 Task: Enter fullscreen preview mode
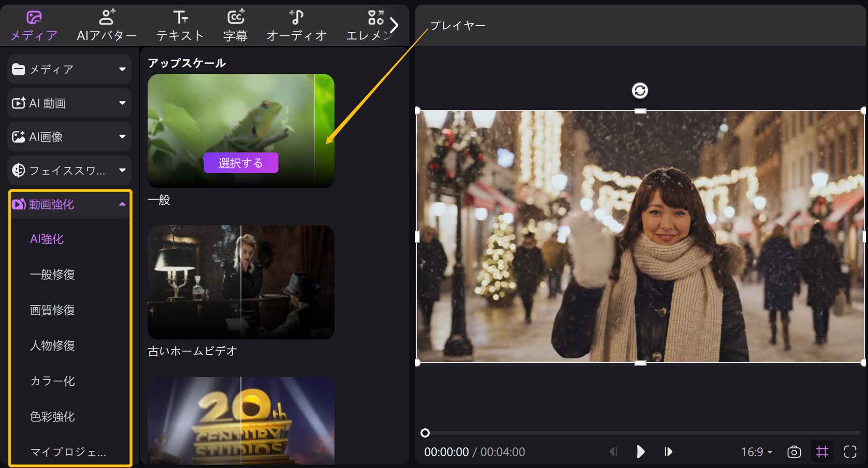[850, 452]
